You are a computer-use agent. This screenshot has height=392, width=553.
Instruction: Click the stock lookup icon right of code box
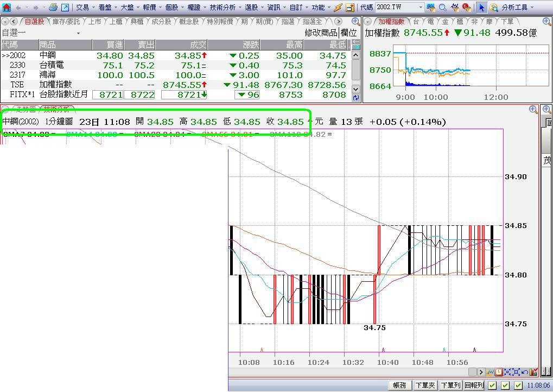(430, 7)
